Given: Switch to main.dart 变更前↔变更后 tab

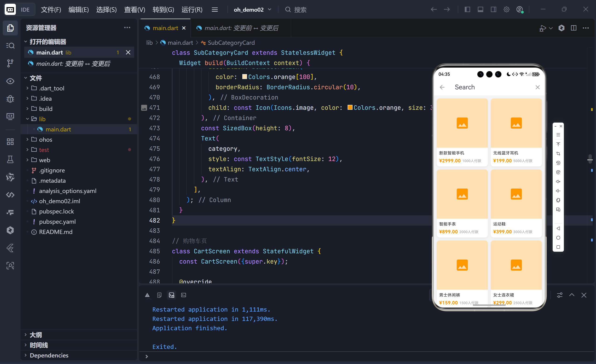Looking at the screenshot, I should 241,28.
